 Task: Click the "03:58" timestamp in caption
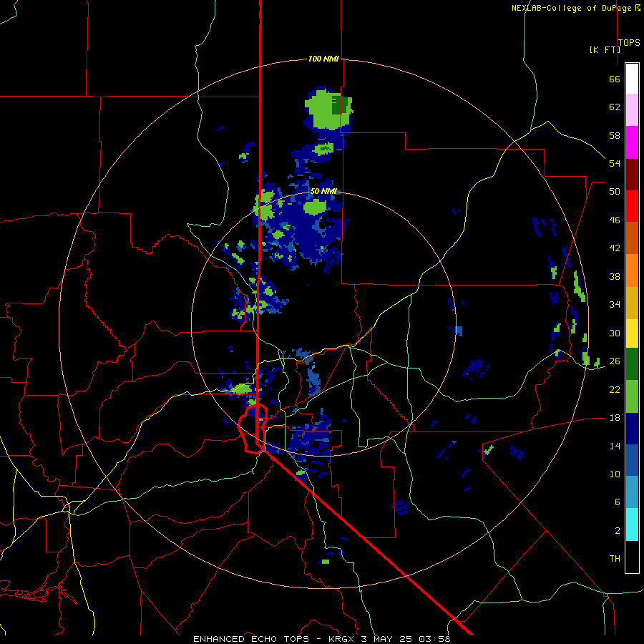tap(434, 639)
